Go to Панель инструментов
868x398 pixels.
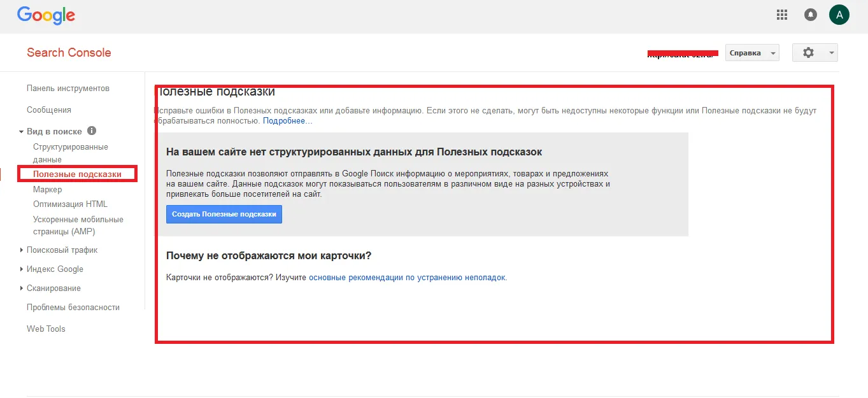(68, 89)
